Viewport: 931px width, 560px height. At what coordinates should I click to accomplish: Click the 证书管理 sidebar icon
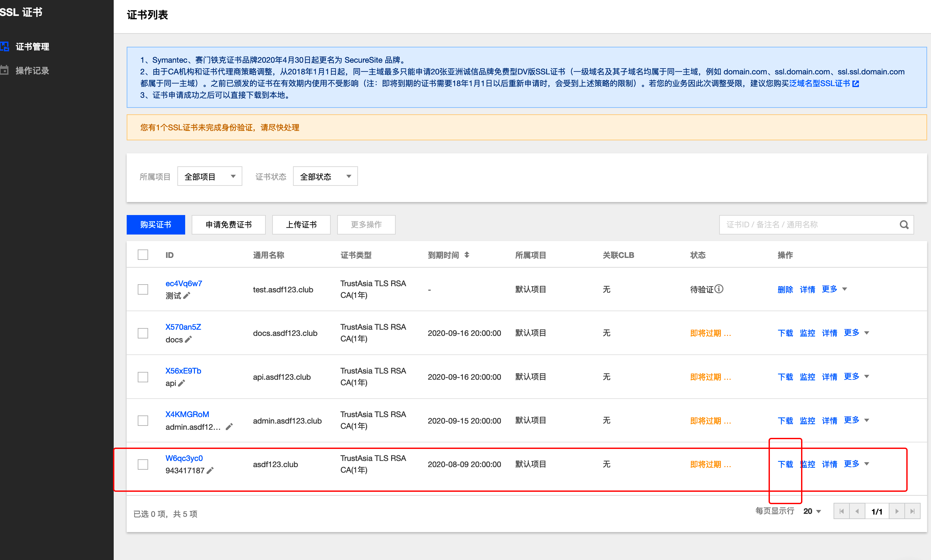click(x=5, y=46)
